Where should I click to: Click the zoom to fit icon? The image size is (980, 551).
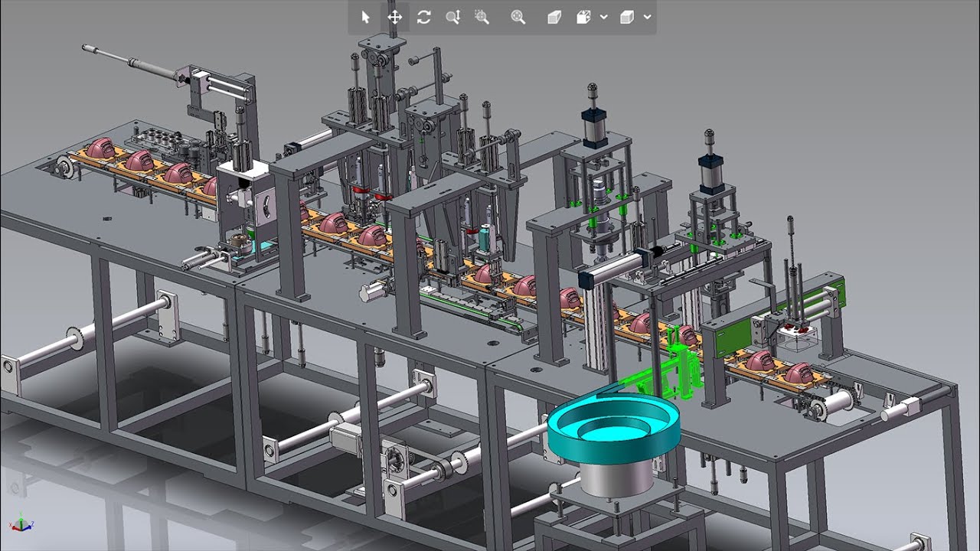pos(518,17)
